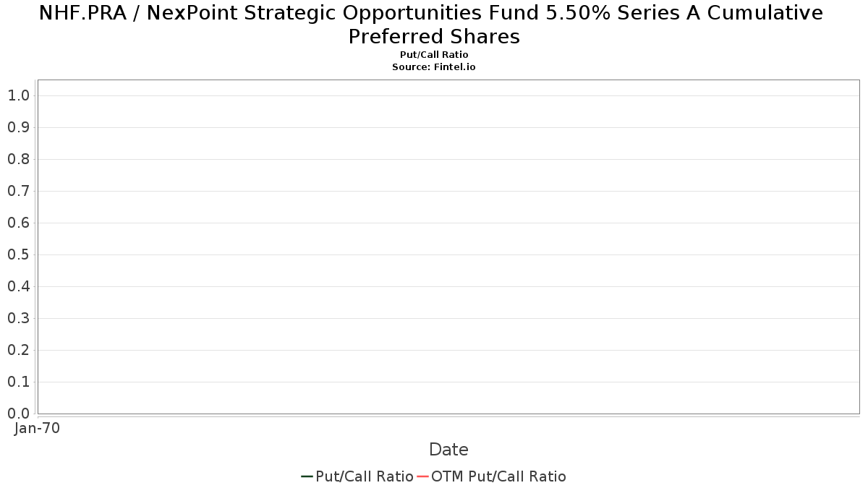Click the Date axis title
The height and width of the screenshot is (488, 868).
[x=448, y=450]
